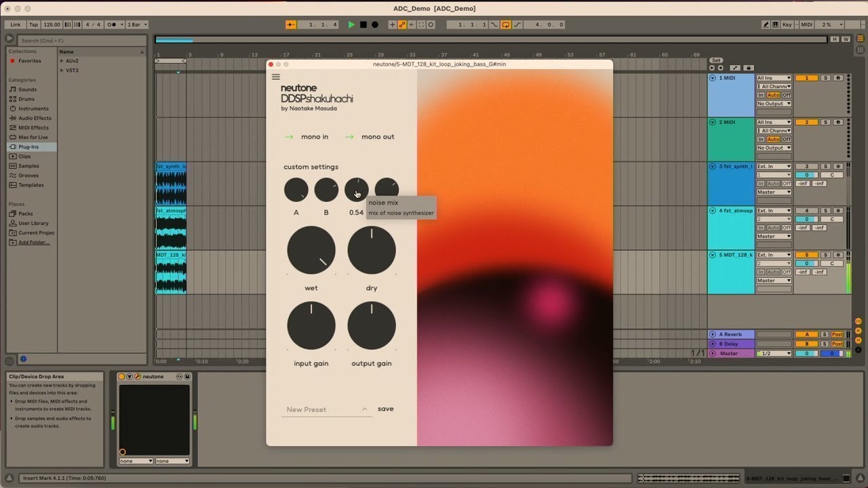Set monitor to In on track 1 MIDI
The width and height of the screenshot is (868, 488).
pyautogui.click(x=761, y=95)
